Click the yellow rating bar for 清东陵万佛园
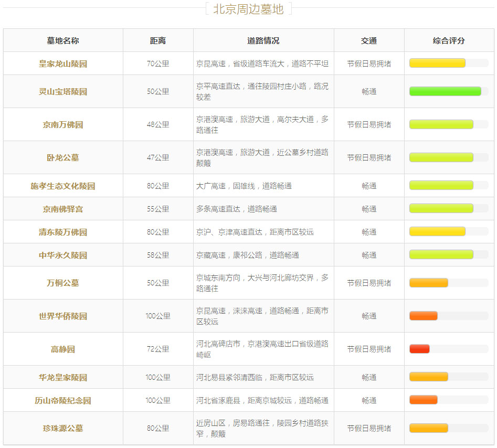This screenshot has width=497, height=448. 437,231
